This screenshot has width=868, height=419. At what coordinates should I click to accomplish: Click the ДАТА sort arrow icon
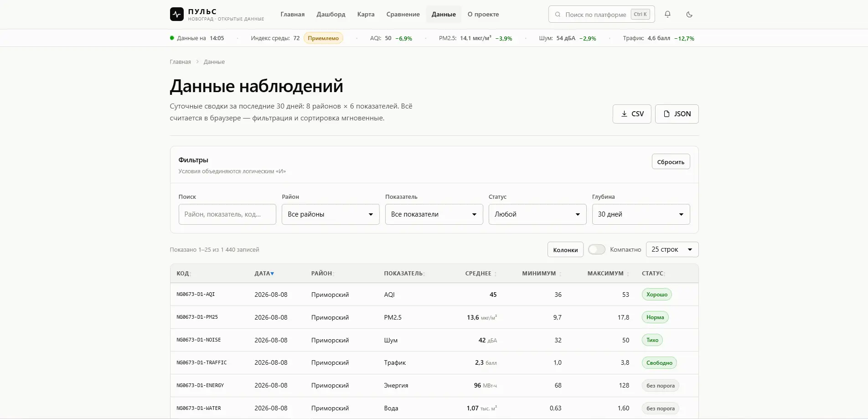[272, 274]
